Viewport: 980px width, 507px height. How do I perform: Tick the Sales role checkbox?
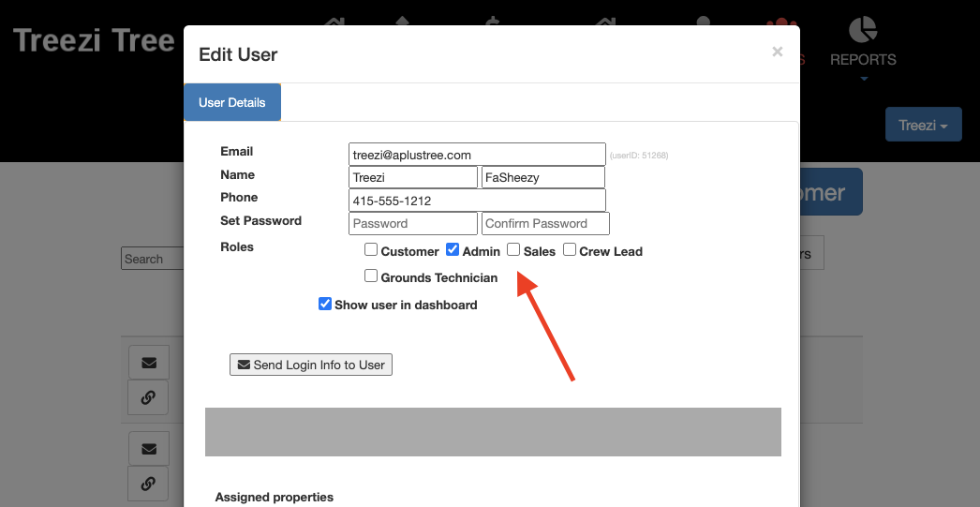[513, 250]
